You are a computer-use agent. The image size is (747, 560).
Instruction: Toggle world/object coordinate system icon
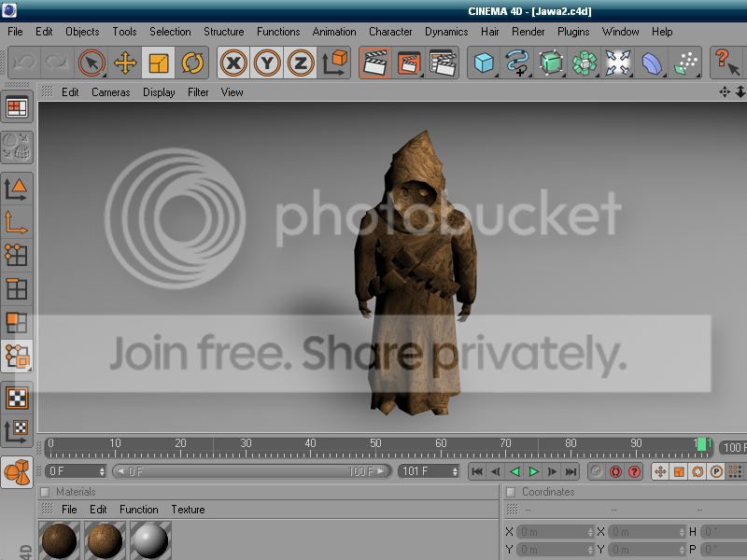click(334, 63)
